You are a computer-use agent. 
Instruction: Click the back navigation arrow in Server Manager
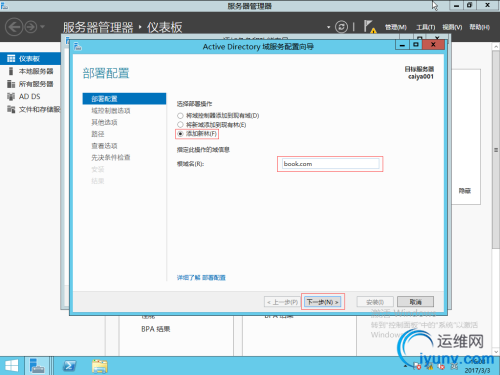click(x=14, y=27)
